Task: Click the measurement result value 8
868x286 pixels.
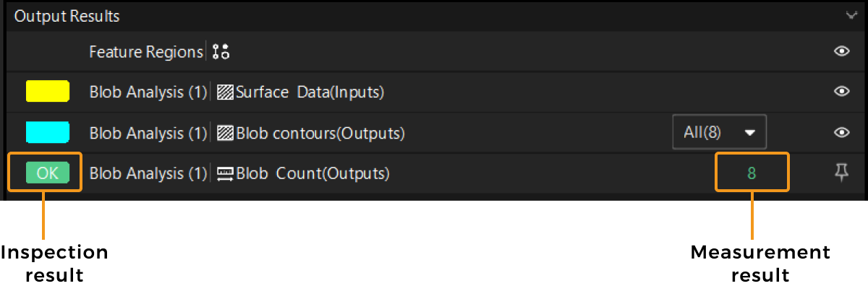Action: point(752,173)
